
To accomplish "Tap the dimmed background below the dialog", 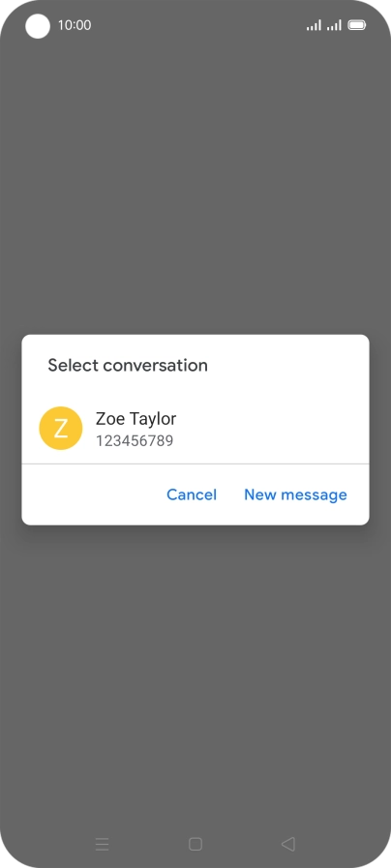I will point(195,675).
